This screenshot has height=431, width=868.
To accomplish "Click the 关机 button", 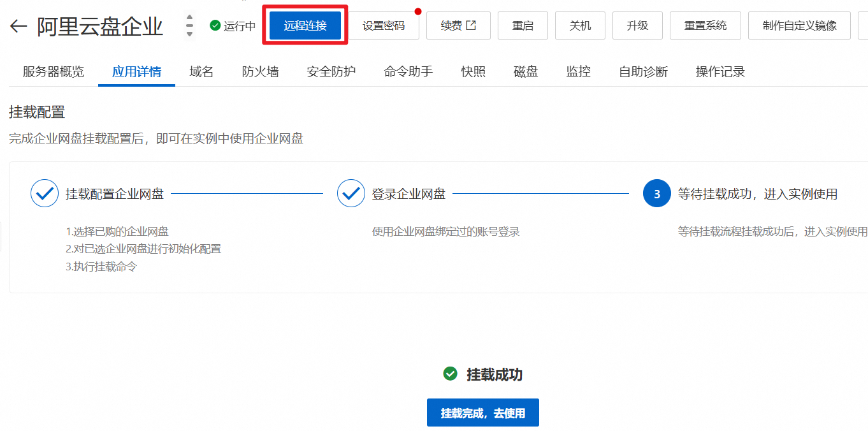I will click(x=580, y=26).
